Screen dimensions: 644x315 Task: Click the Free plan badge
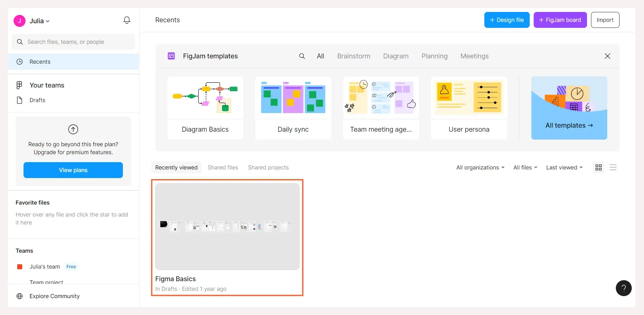pyautogui.click(x=71, y=267)
